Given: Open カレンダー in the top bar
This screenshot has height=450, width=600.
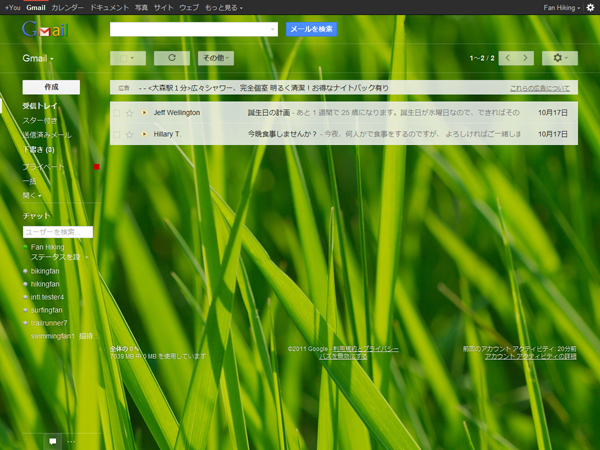Looking at the screenshot, I should (68, 7).
